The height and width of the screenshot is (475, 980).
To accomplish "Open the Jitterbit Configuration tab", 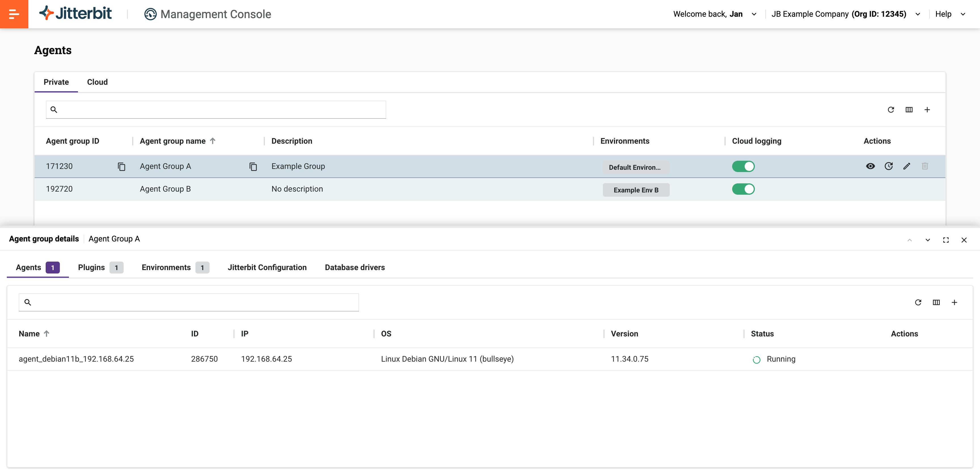I will [x=267, y=267].
